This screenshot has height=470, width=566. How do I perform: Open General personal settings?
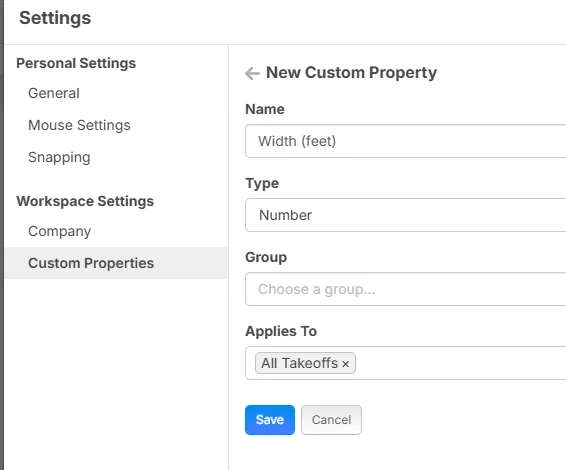[x=54, y=93]
